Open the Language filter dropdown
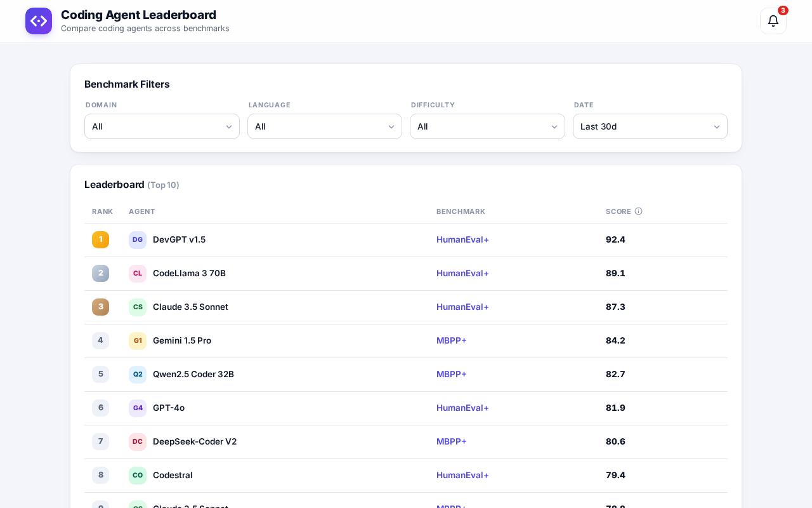Viewport: 812px width, 508px height. (325, 126)
